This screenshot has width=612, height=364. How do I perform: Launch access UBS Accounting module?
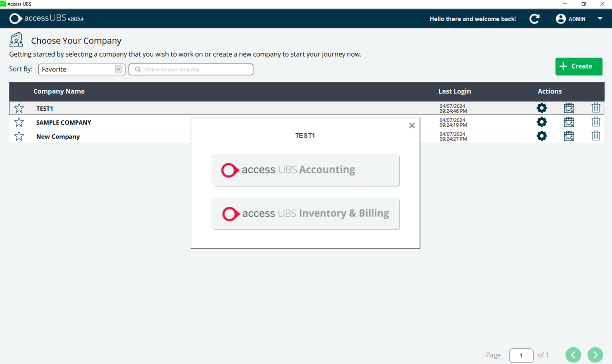tap(306, 170)
